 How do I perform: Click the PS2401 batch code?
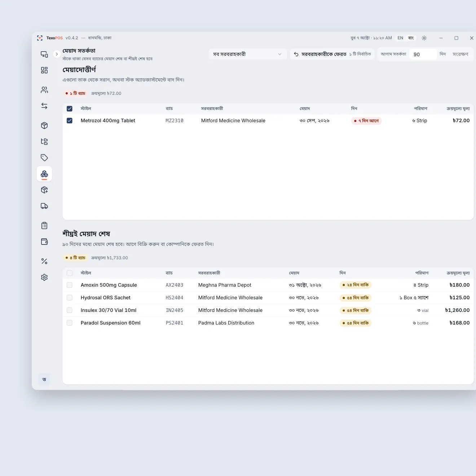(x=175, y=323)
